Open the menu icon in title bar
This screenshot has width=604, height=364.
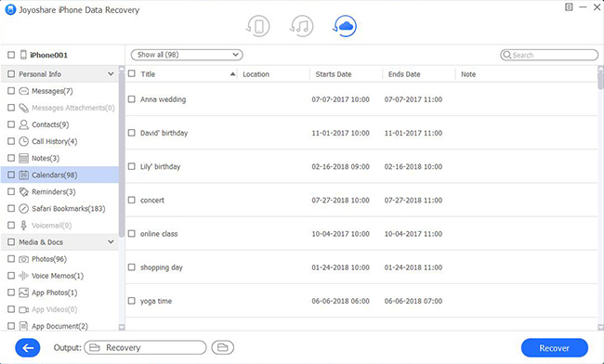click(x=569, y=6)
